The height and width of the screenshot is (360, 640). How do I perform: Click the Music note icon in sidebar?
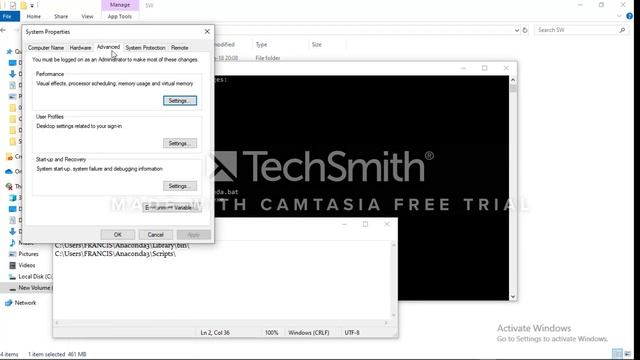pos(13,242)
